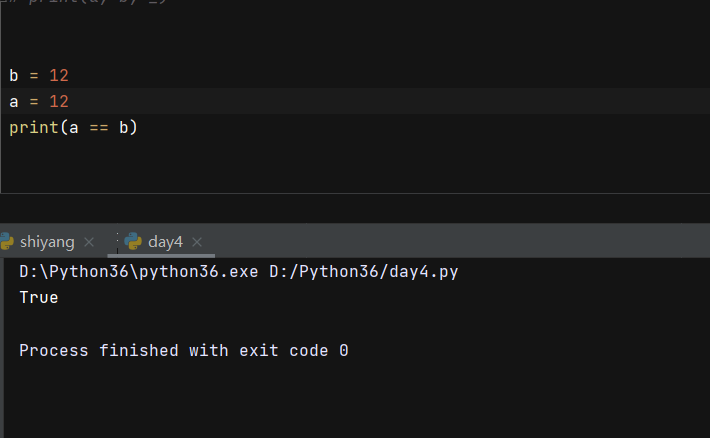Close the day4 run tab
This screenshot has height=438, width=710.
197,242
